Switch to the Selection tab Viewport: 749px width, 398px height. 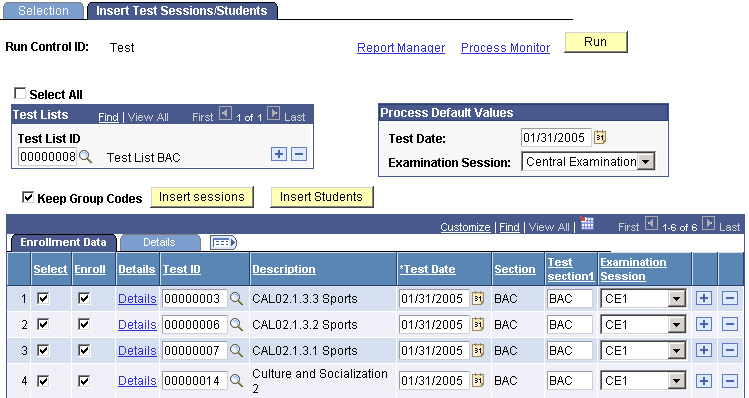coord(43,11)
